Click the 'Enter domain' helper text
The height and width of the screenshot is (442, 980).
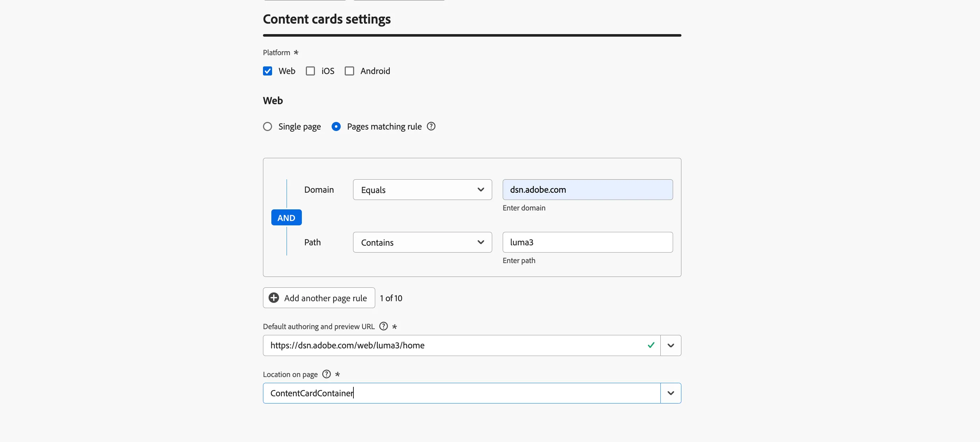click(x=524, y=208)
